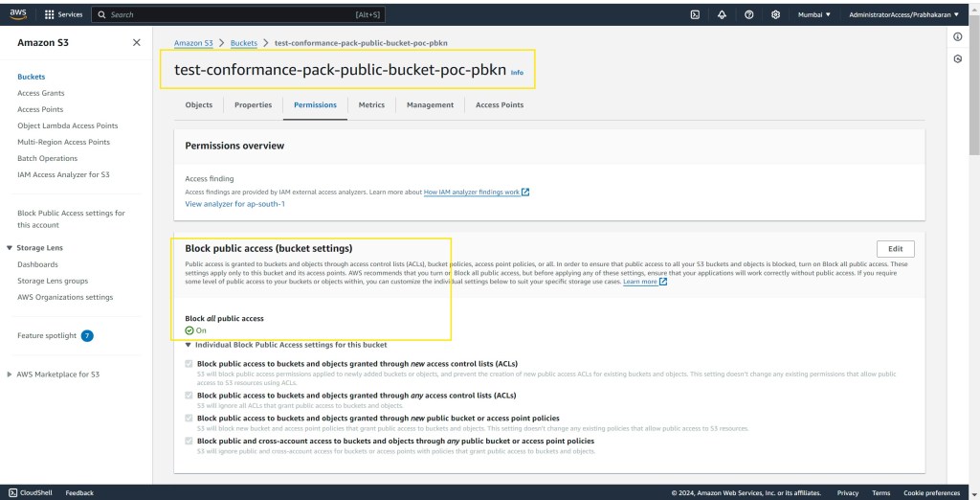Open the help question mark icon
The image size is (980, 500).
[x=748, y=14]
